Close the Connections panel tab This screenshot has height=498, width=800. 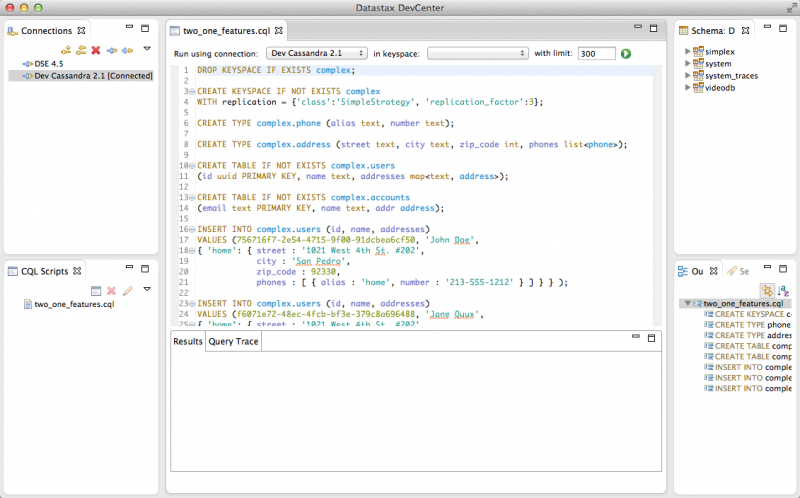pyautogui.click(x=81, y=31)
